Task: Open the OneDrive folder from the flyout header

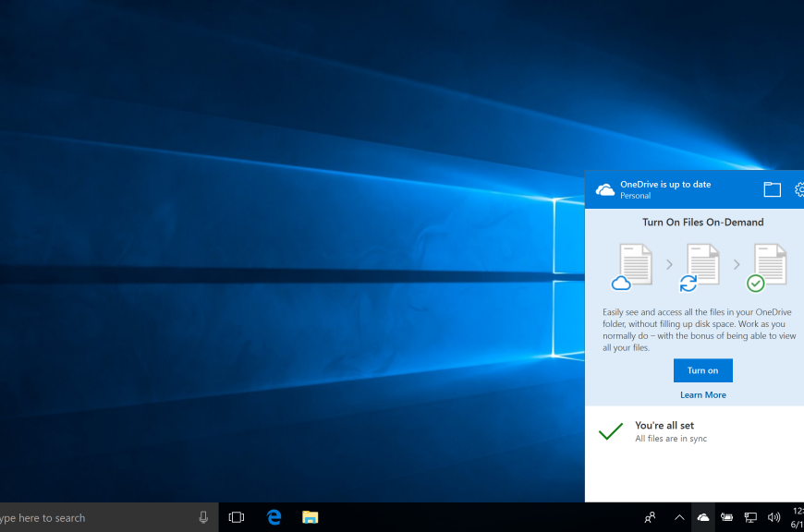Action: [773, 189]
